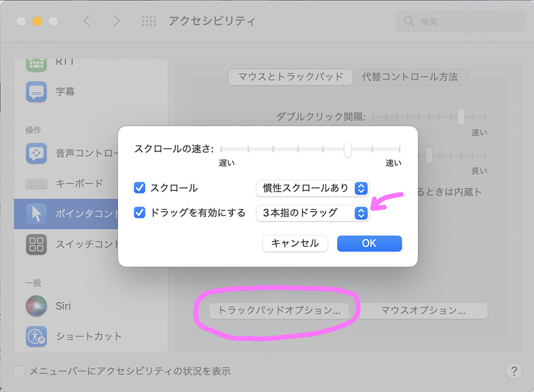
Task: Click the slider thumb above the 長い label
Action: [429, 155]
